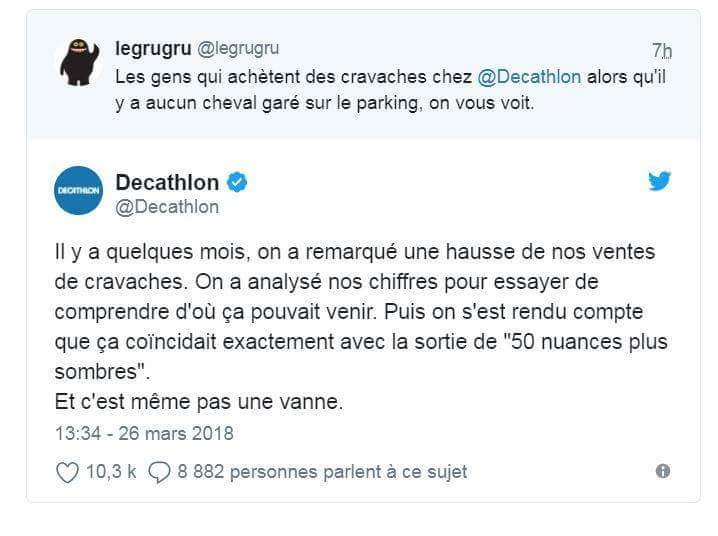Click the @legrugru handle

click(x=238, y=48)
